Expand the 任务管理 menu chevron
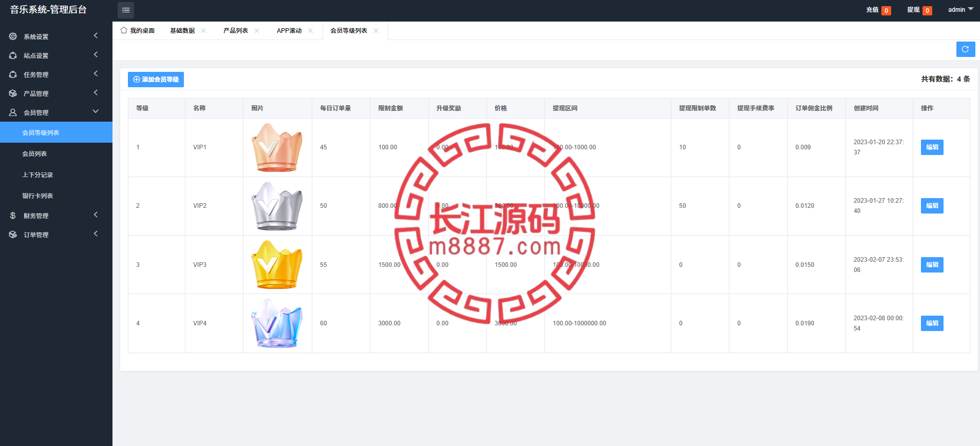The image size is (980, 446). pos(96,73)
